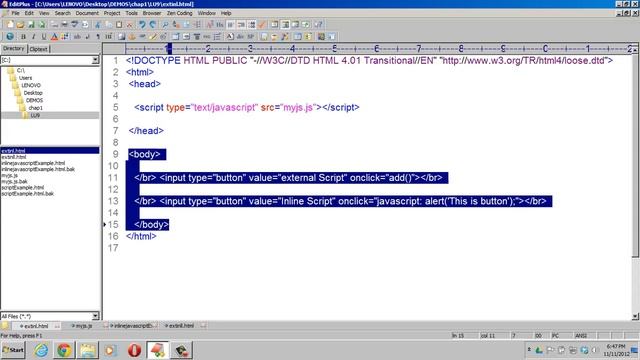Select inlinejavascriptExample.html.bak in file list
640x360 pixels.
tap(38, 169)
